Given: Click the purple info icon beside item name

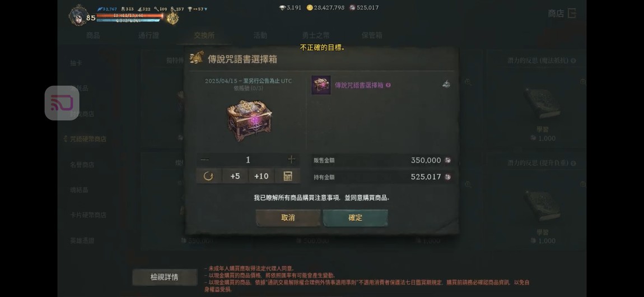Looking at the screenshot, I should 388,85.
